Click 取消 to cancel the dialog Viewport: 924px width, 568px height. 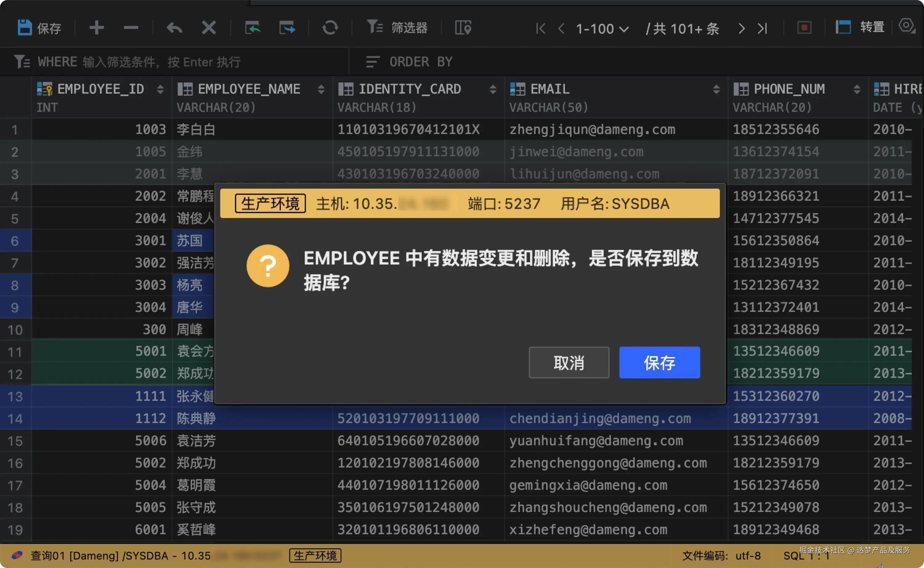point(569,363)
